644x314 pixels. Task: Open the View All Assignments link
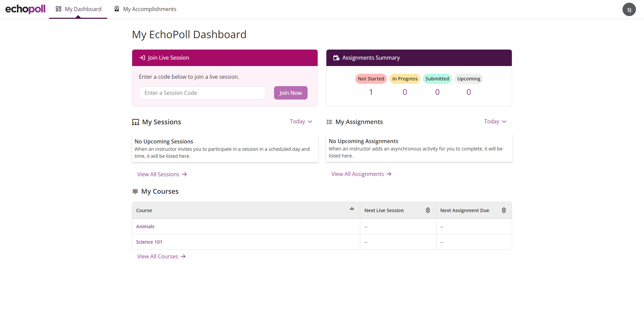(361, 174)
